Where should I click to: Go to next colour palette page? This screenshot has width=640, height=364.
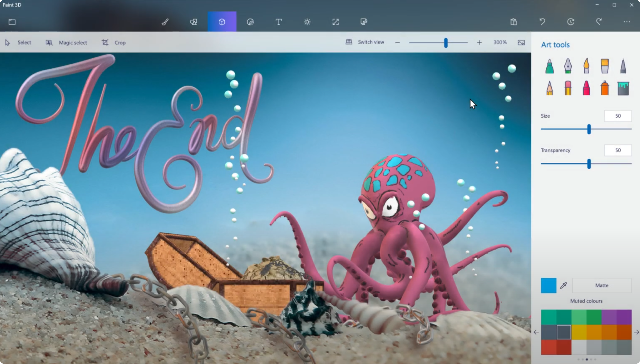tap(636, 332)
